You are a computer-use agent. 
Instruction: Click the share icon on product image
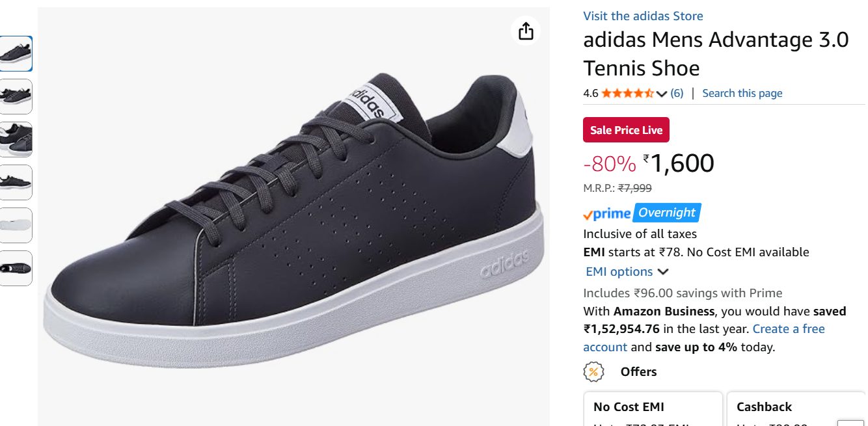[x=526, y=31]
